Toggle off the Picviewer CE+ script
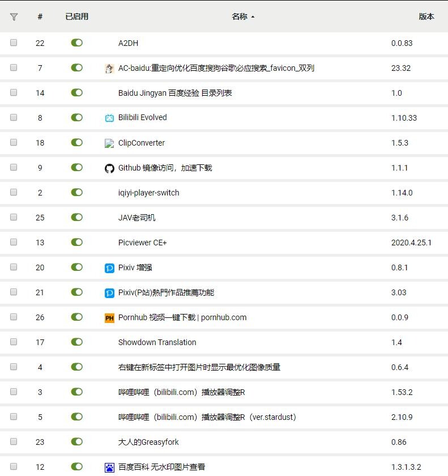The image size is (448, 476). (76, 243)
